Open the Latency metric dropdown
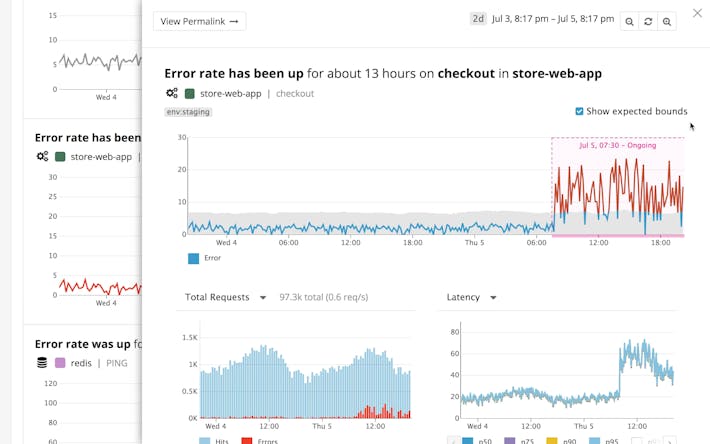This screenshot has height=444, width=710. pyautogui.click(x=469, y=297)
